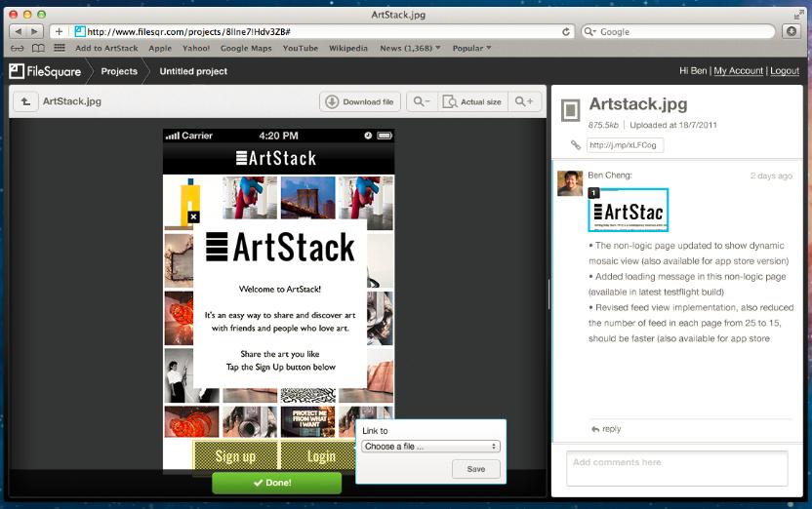Viewport: 812px width, 509px height.
Task: Click the Sign up button in preview
Action: (x=235, y=456)
